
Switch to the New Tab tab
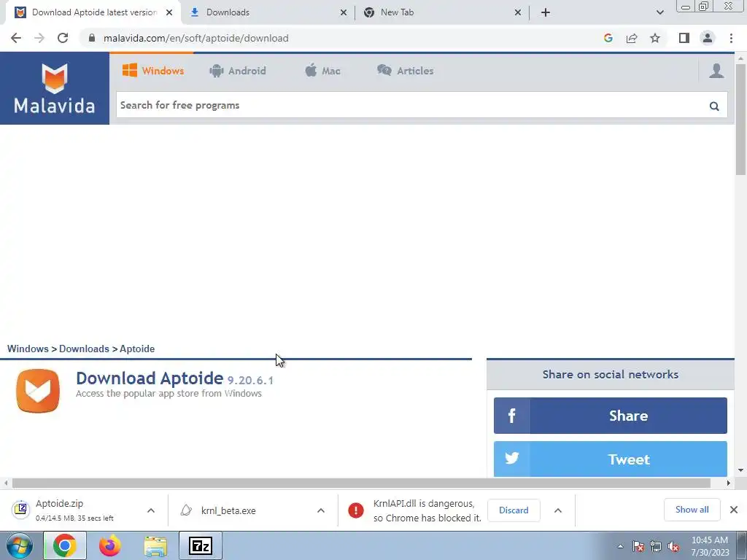tap(442, 12)
